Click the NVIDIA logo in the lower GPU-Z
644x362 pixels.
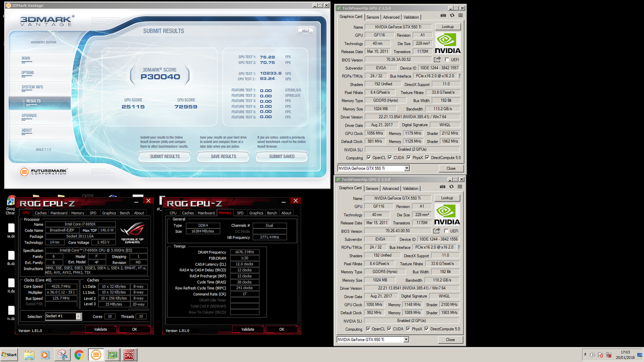tap(447, 215)
